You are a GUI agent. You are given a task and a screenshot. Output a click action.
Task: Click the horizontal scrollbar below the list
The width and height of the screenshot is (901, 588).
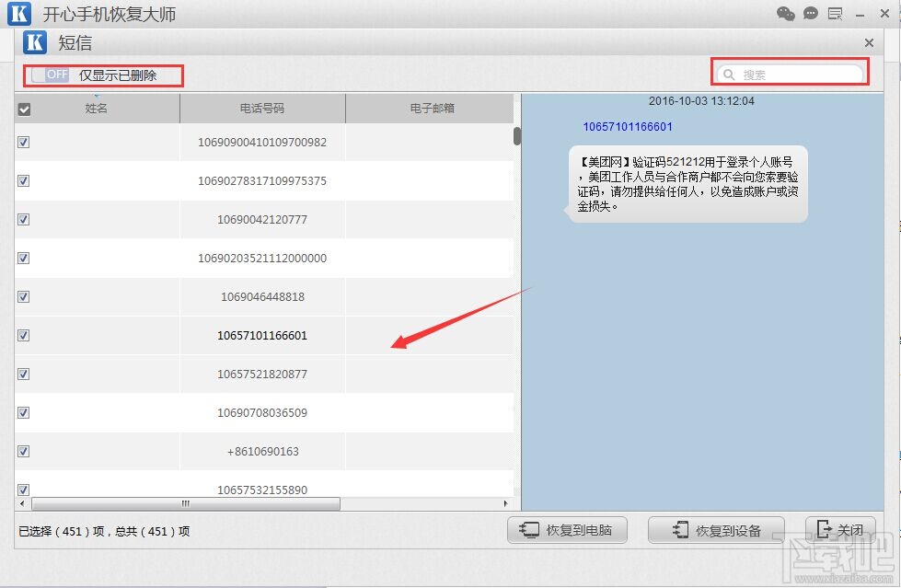point(184,503)
